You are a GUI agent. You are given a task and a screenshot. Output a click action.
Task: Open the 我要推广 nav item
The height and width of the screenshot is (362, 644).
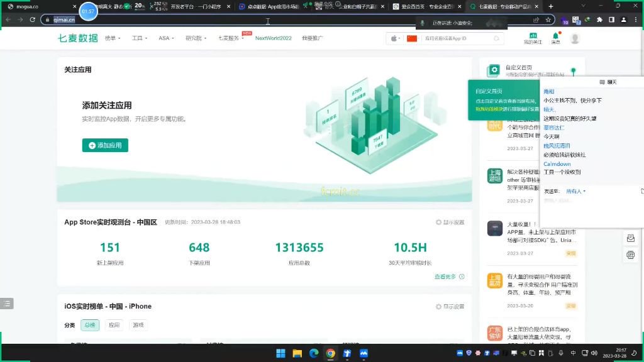point(312,38)
